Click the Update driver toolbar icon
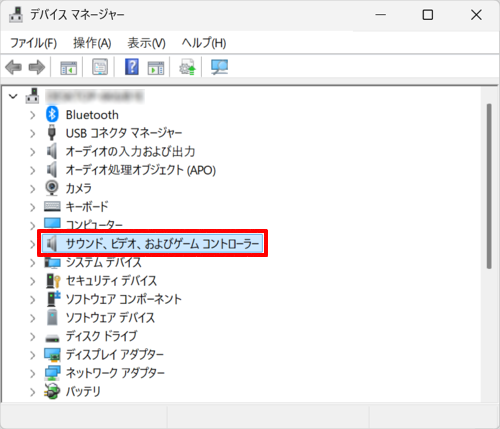Screen dimensions: 500x429 point(187,67)
